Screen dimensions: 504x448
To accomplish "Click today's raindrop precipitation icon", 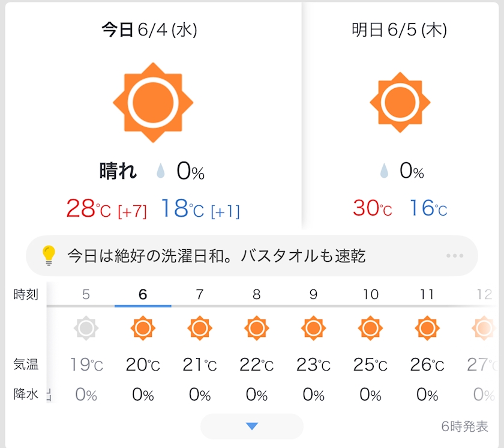I will click(160, 171).
